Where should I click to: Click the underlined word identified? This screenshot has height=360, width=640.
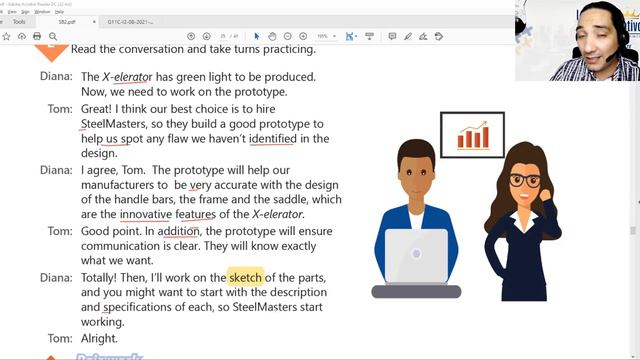point(273,138)
